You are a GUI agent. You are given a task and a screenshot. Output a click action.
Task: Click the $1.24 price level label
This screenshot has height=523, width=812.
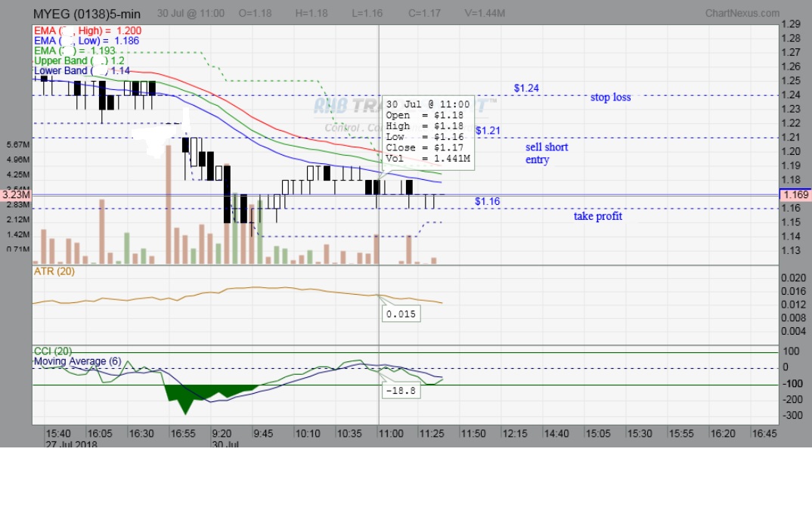[527, 88]
